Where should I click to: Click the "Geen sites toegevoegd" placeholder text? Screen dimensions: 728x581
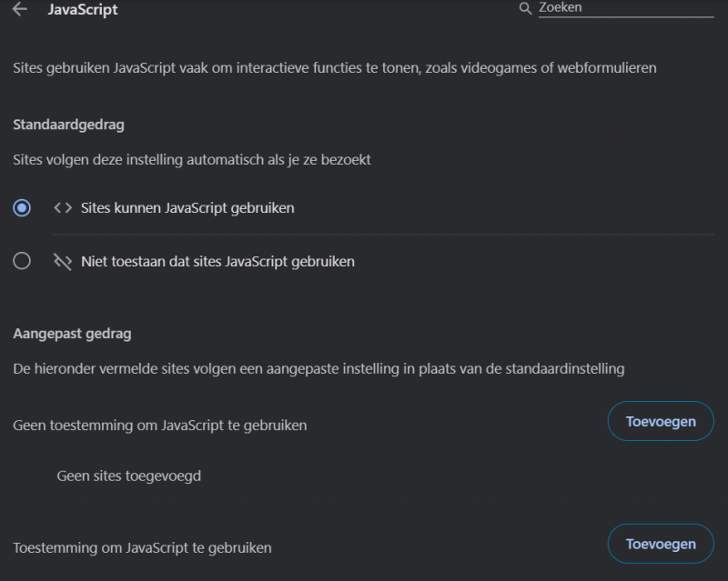point(128,476)
